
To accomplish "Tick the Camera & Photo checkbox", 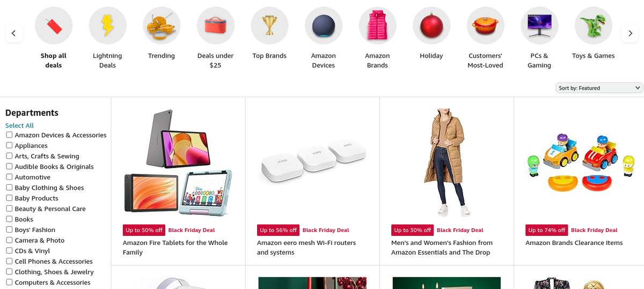I will [x=9, y=240].
